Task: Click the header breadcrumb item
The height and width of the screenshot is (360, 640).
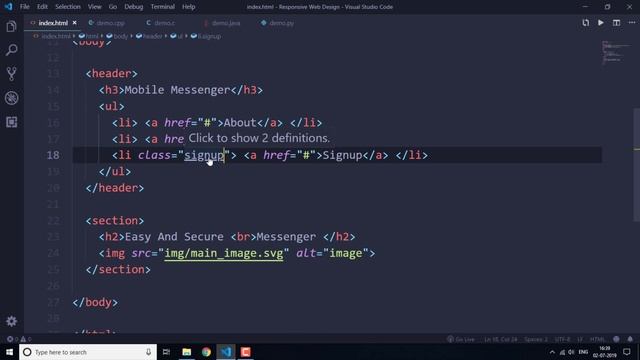Action: [149, 36]
